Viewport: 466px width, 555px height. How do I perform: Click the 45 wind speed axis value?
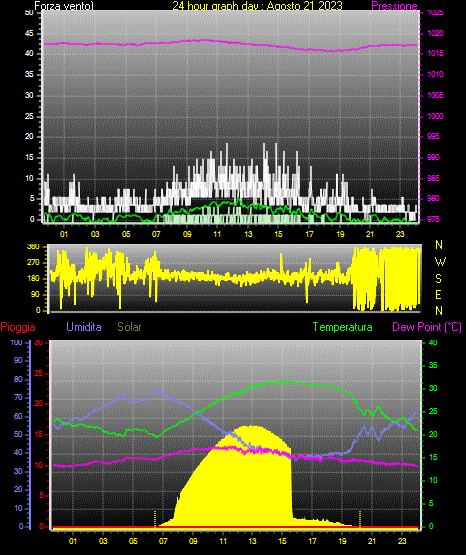click(29, 34)
